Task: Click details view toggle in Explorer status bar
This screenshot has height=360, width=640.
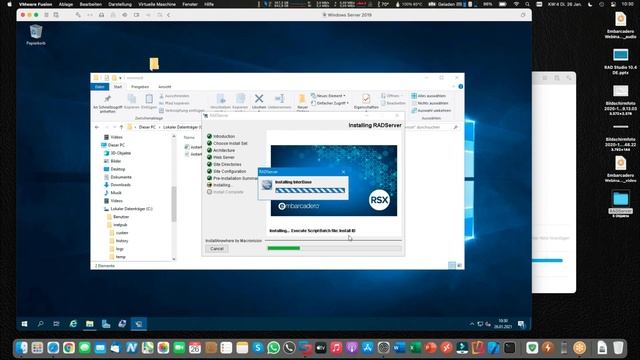Action: point(452,265)
